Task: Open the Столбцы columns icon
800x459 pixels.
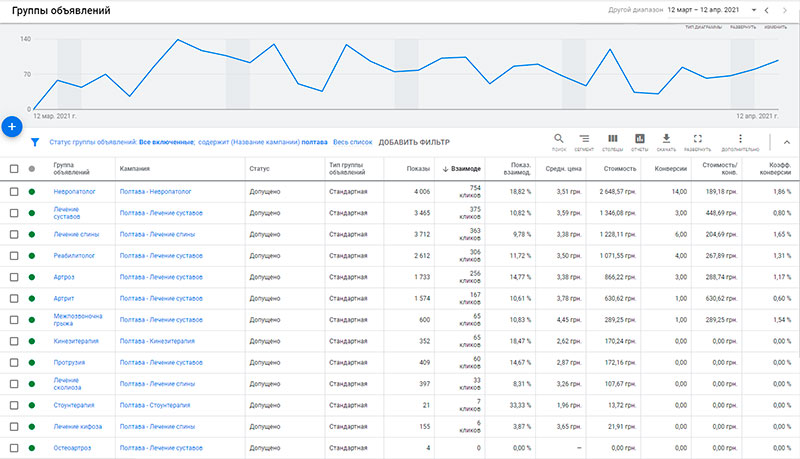Action: 613,141
